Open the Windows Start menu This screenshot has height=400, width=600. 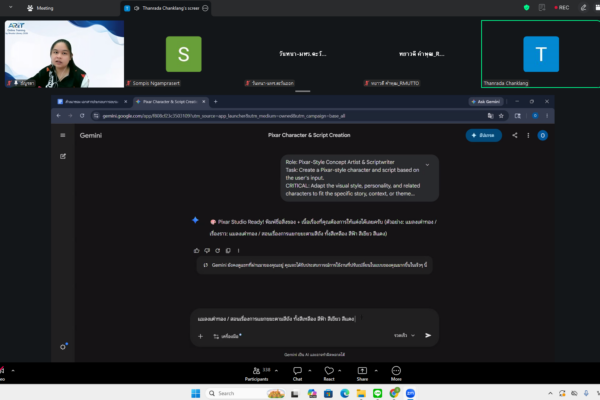(196, 393)
